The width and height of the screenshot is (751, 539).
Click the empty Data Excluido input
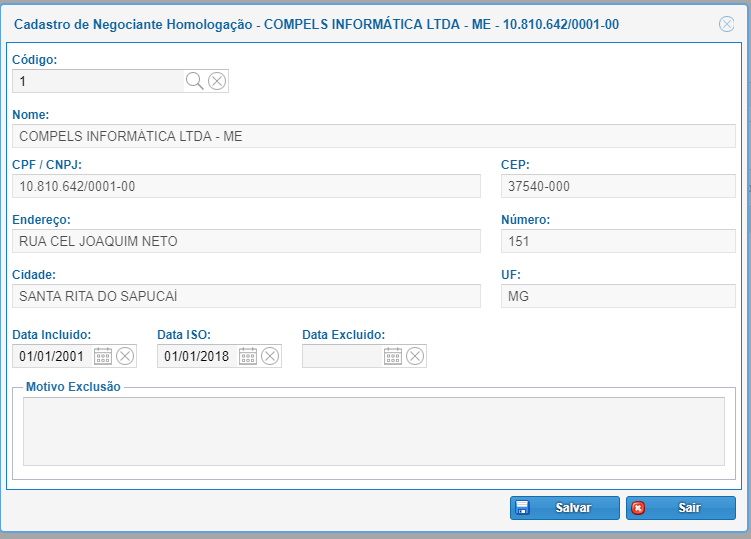(342, 356)
